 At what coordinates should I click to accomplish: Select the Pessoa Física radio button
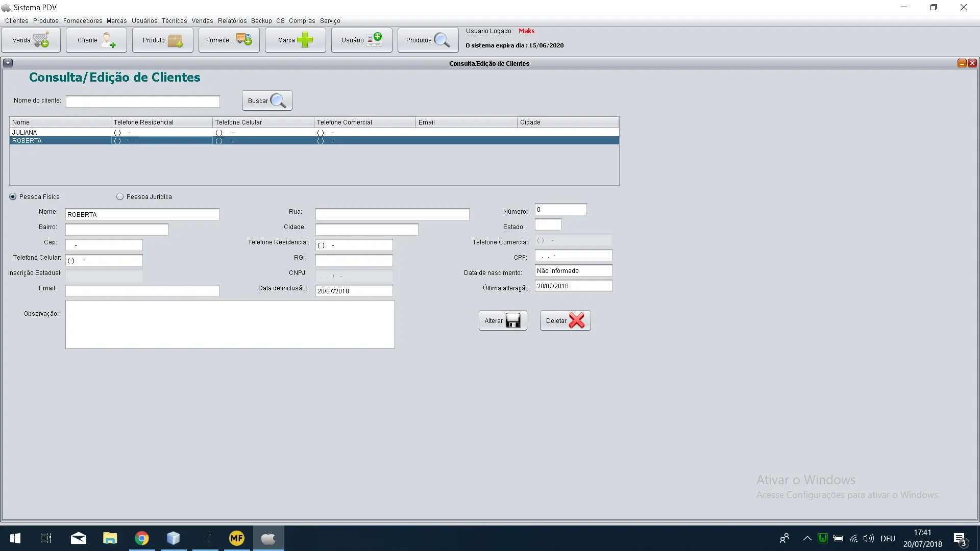pos(13,197)
